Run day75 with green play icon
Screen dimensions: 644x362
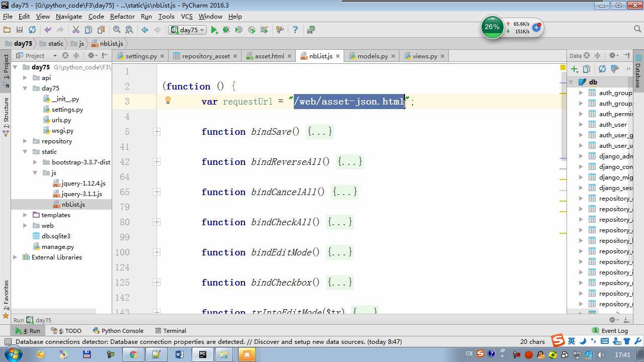tap(214, 30)
